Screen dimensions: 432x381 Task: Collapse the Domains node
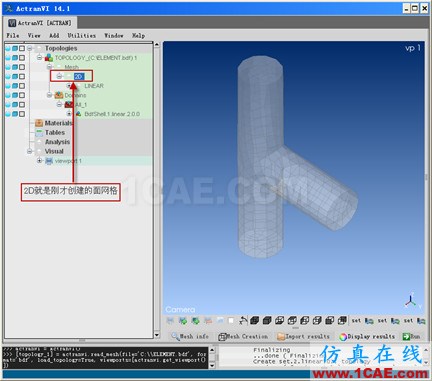(x=49, y=95)
